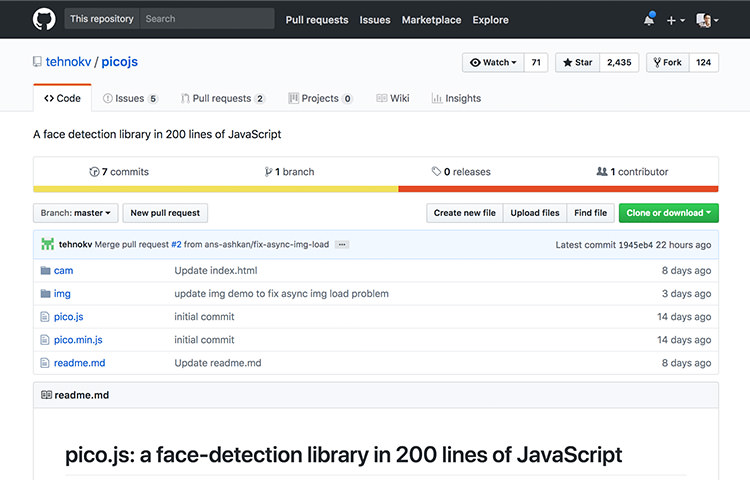The width and height of the screenshot is (750, 480).
Task: Click the pico.min.js file icon
Action: click(45, 340)
